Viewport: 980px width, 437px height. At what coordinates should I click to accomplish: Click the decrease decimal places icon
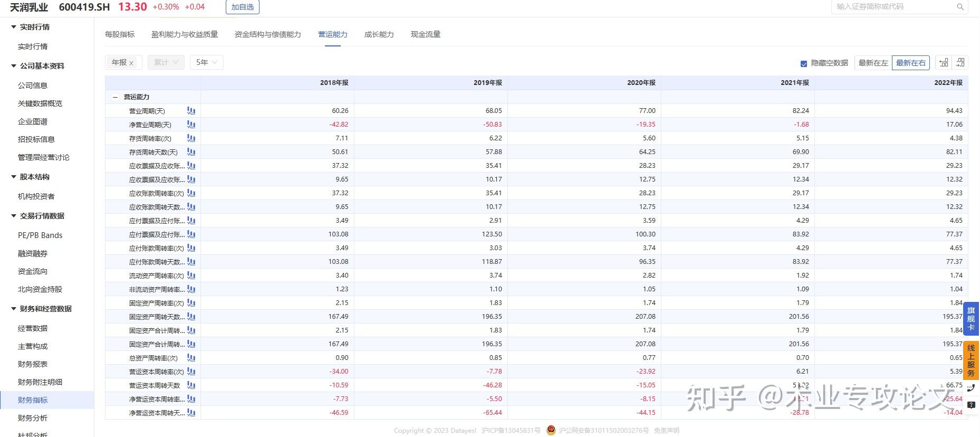coord(960,62)
